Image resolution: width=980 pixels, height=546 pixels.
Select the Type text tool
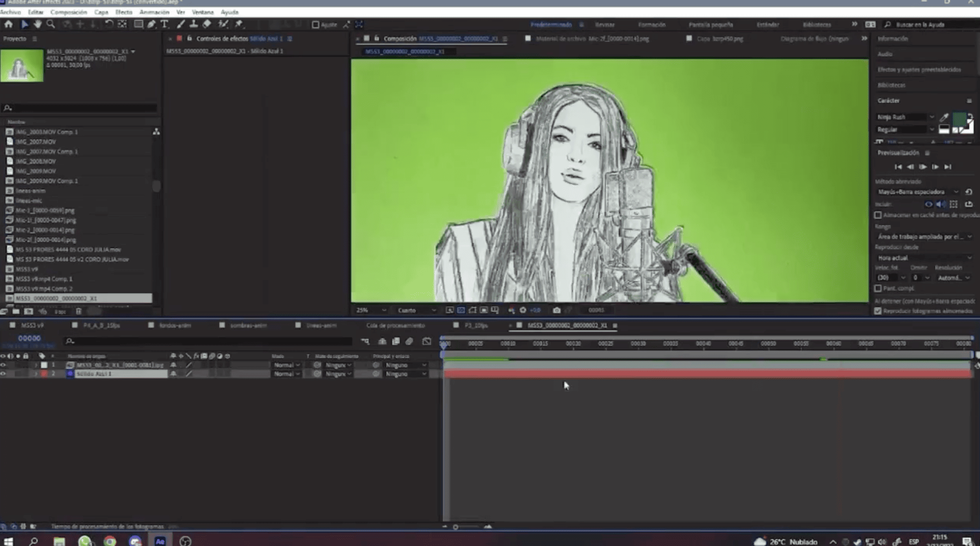[x=165, y=24]
